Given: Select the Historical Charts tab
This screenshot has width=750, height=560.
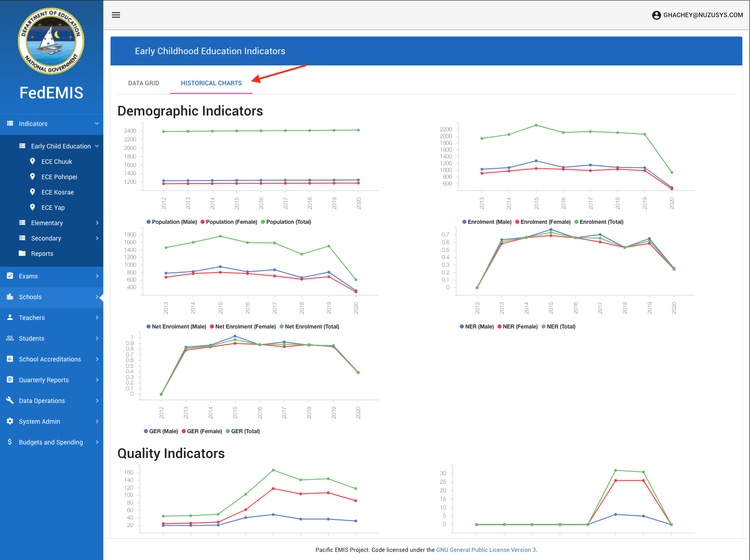Looking at the screenshot, I should point(211,83).
